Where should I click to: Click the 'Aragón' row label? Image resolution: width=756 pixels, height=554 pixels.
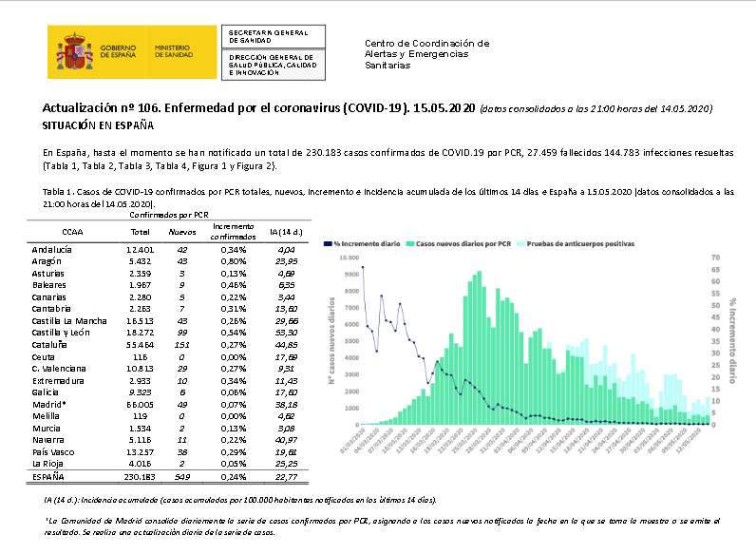[47, 261]
